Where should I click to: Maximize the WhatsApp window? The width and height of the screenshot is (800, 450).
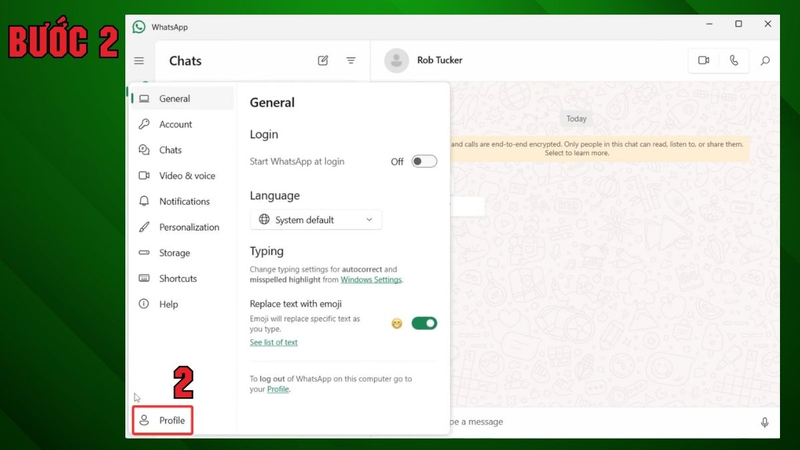[x=738, y=24]
